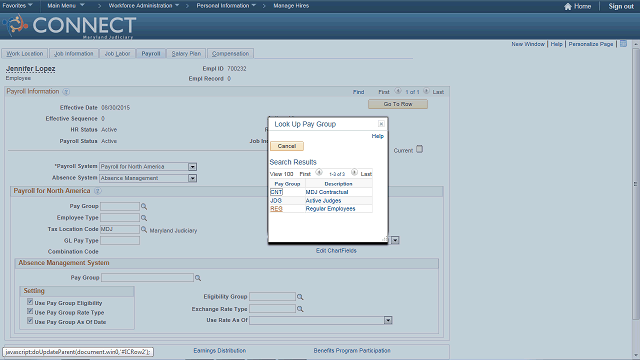640x360 pixels.
Task: Click the Eligibility Group input field
Action: click(272, 296)
